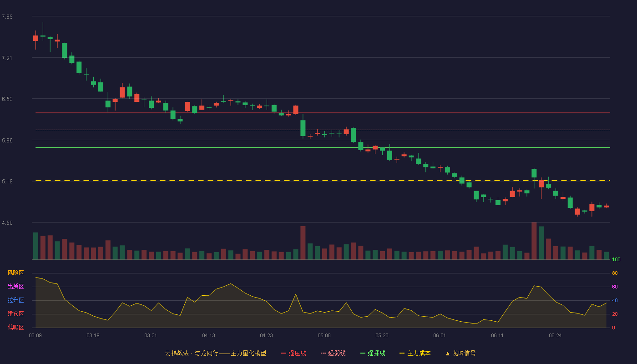This screenshot has height=364, width=637.
Task: Click the 7.21 price axis label
Action: 7,58
